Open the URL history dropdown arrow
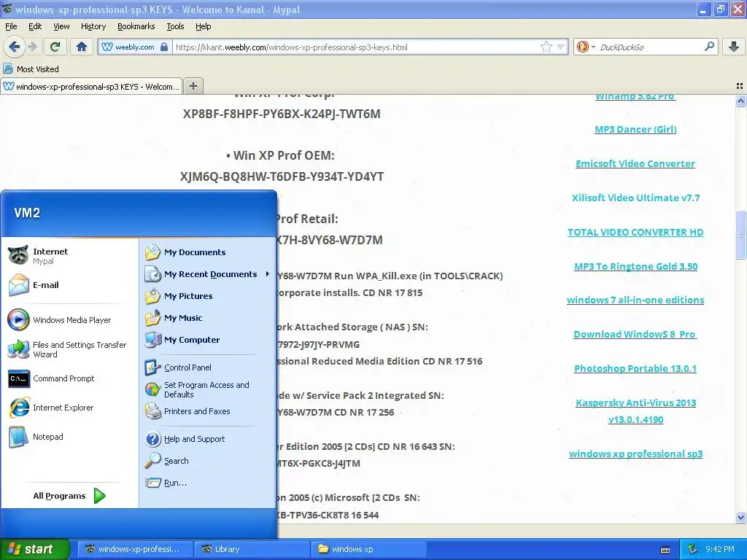This screenshot has height=560, width=747. pos(561,47)
